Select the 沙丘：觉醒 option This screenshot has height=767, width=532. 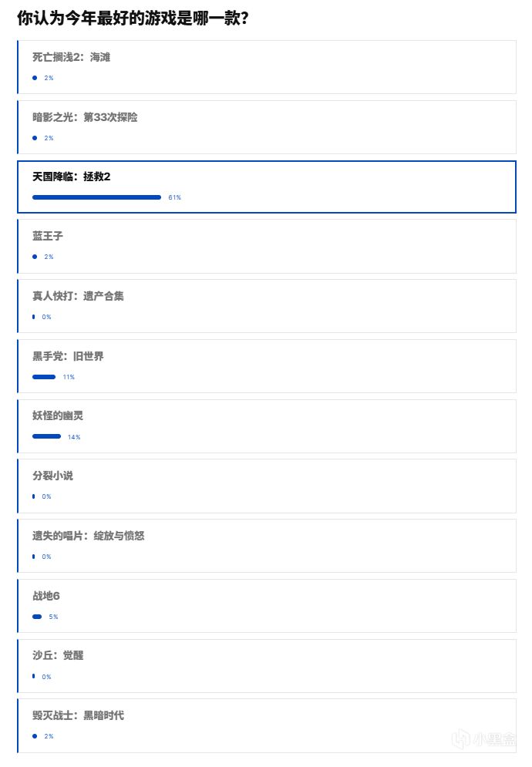[266, 665]
